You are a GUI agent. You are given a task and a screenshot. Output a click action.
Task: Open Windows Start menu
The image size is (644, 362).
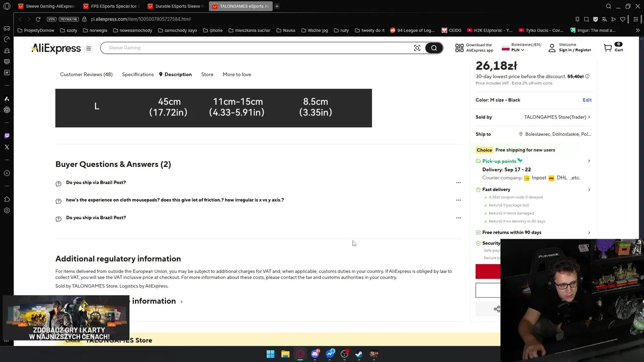click(270, 354)
